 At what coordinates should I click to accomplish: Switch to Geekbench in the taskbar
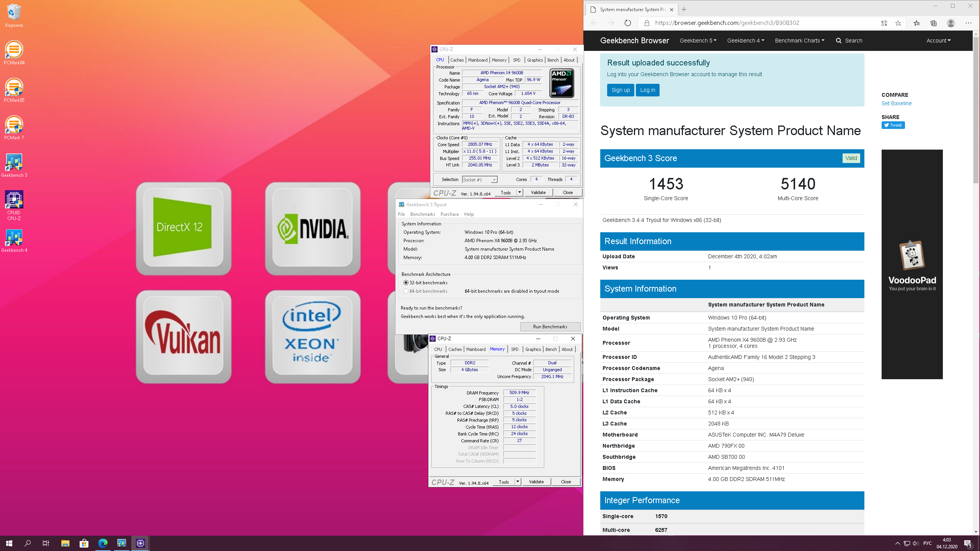121,543
